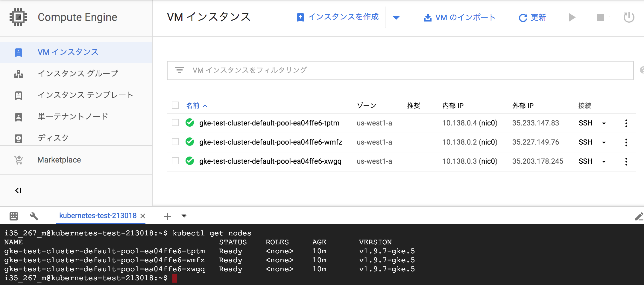Select the kubernetes-test-213018 shell tab

(98, 216)
